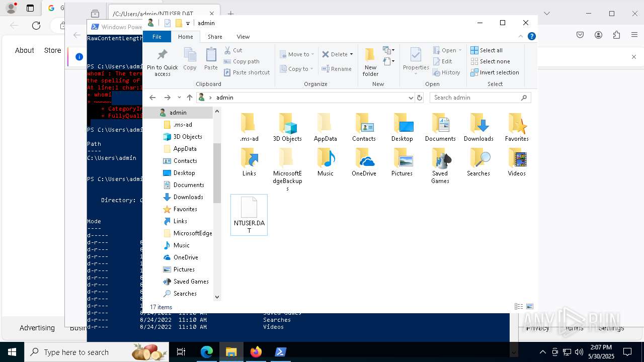Image resolution: width=644 pixels, height=362 pixels.
Task: Expand address bar history dropdown
Action: pyautogui.click(x=411, y=98)
